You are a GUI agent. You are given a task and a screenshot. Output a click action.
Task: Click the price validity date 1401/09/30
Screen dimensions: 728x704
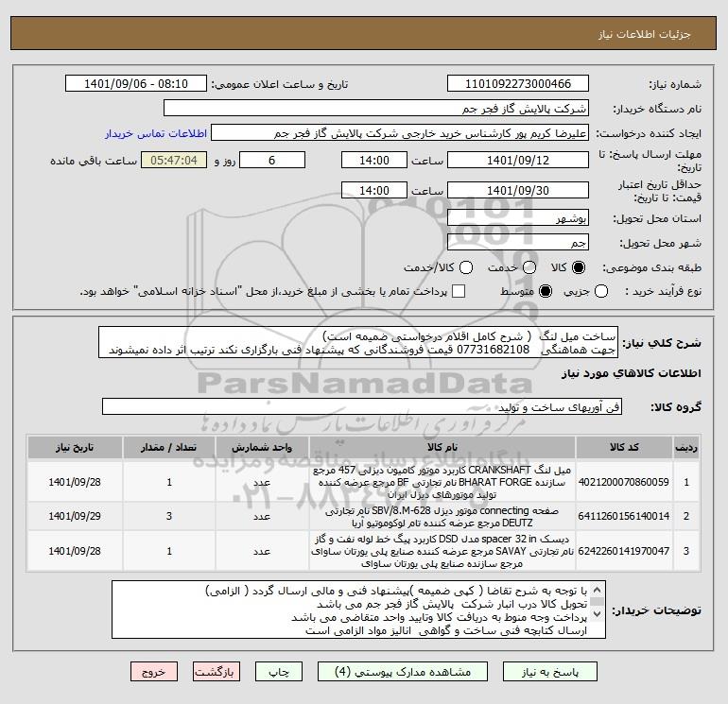[518, 191]
